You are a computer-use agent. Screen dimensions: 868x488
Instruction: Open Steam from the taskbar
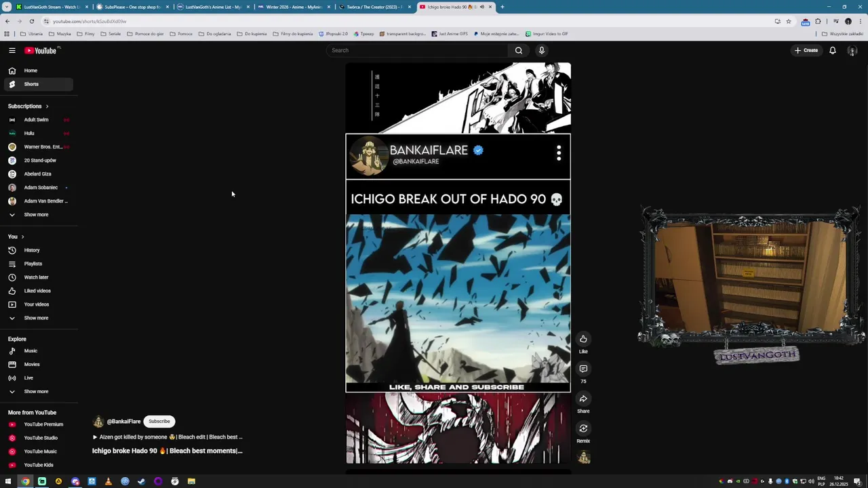pos(142,481)
